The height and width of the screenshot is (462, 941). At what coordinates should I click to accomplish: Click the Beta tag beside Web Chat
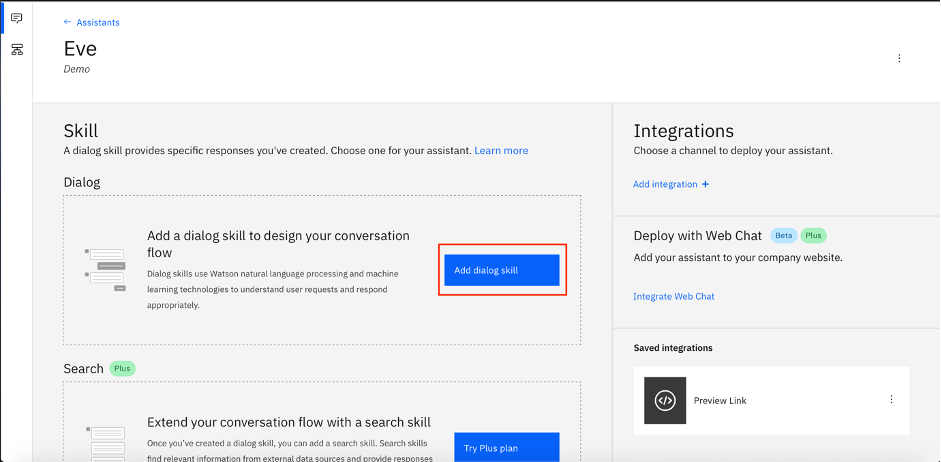point(782,236)
